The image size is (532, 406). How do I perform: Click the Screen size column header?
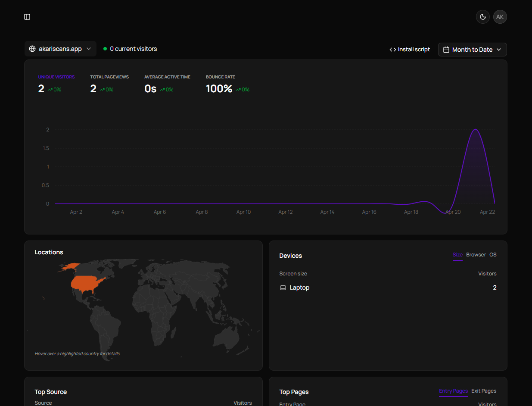pyautogui.click(x=293, y=274)
